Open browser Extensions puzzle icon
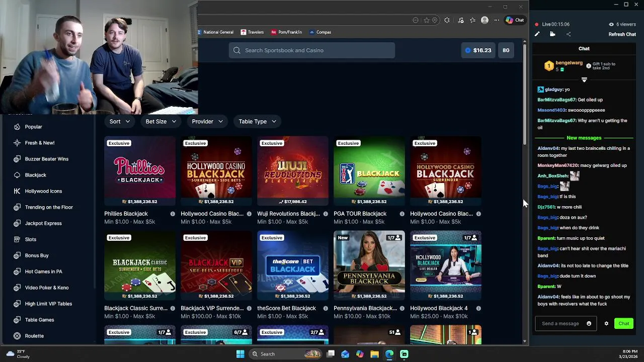This screenshot has width=644, height=362. point(447,20)
